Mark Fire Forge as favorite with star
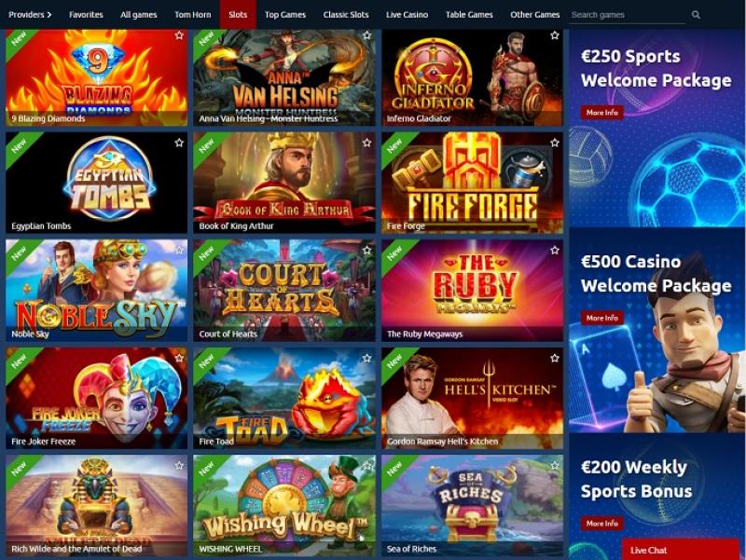The width and height of the screenshot is (746, 560). click(x=554, y=143)
